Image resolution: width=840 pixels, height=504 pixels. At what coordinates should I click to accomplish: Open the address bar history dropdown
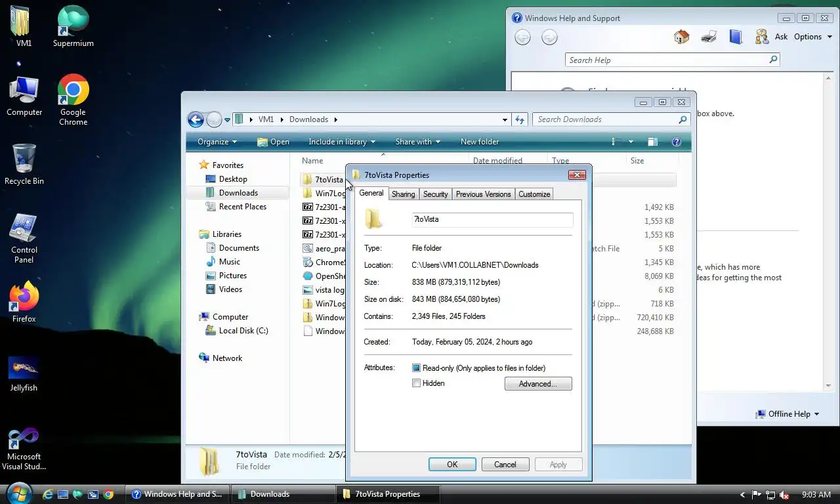[505, 119]
